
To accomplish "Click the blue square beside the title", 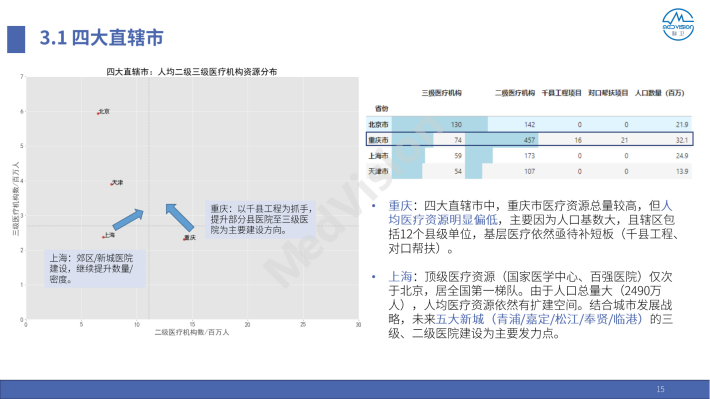I will 16,39.
